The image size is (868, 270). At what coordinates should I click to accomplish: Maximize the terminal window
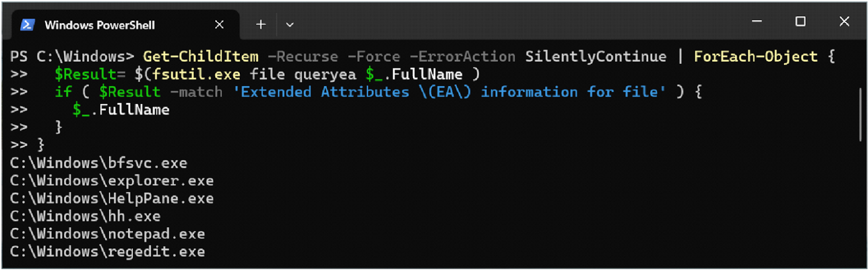800,22
